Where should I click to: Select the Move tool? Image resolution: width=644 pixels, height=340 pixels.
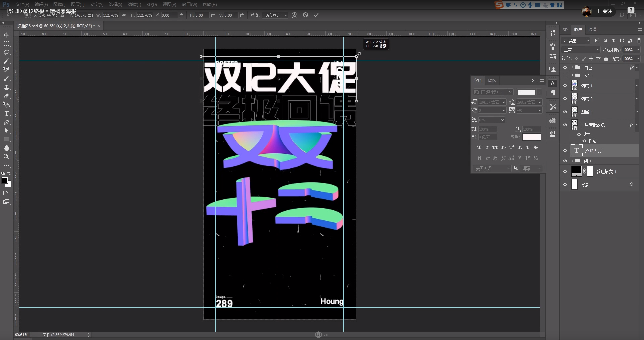tap(6, 35)
